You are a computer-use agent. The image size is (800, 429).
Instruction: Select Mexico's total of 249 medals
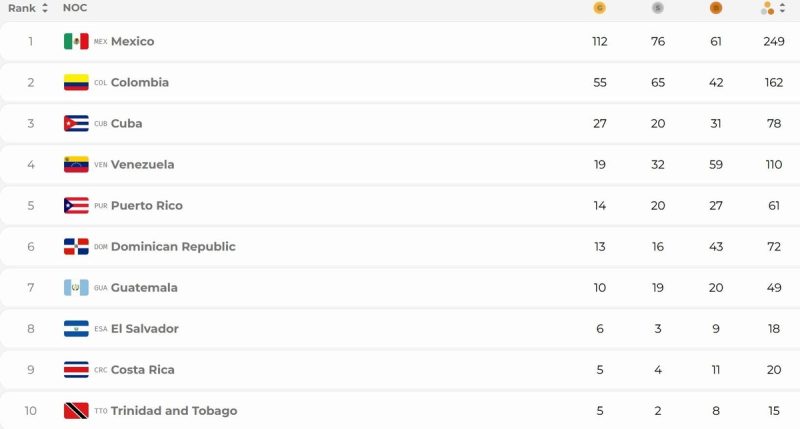pos(773,41)
